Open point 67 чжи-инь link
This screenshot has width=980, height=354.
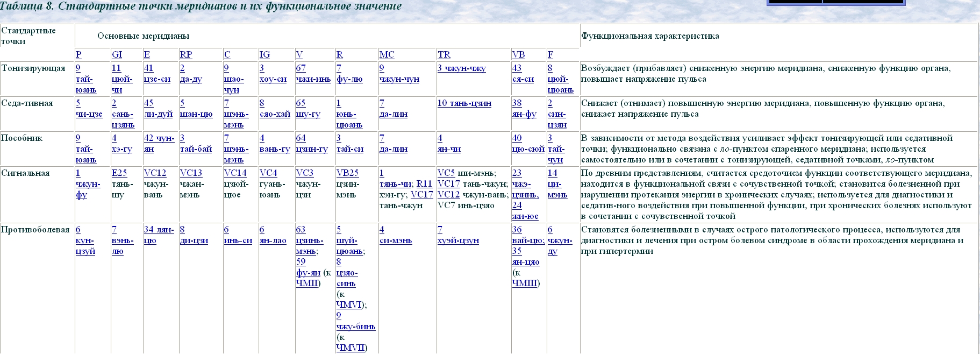[x=313, y=74]
